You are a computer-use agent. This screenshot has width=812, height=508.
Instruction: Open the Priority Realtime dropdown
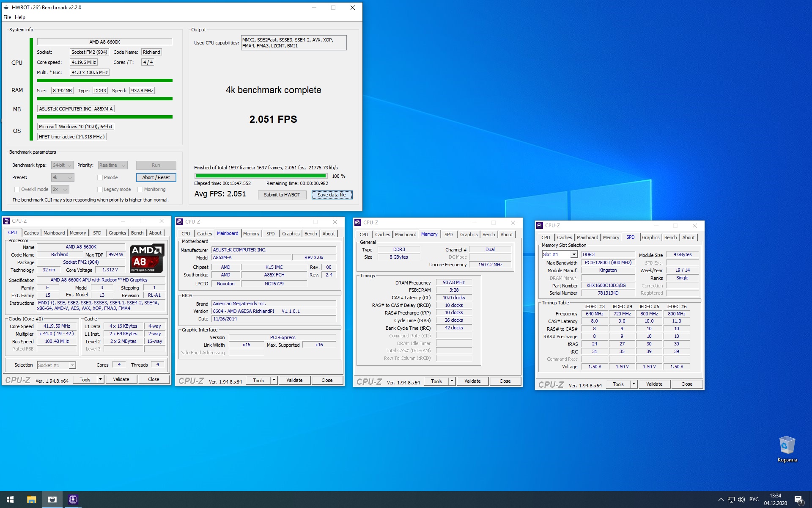[x=112, y=165]
